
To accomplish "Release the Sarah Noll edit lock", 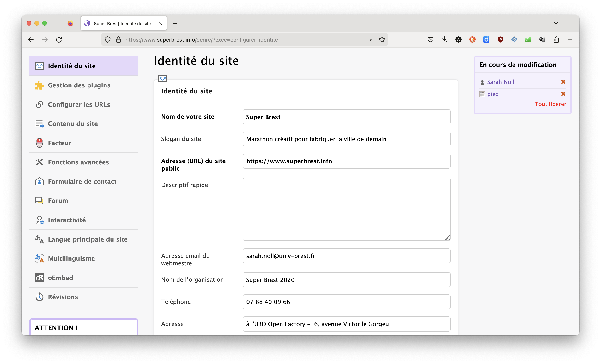I will pos(563,82).
